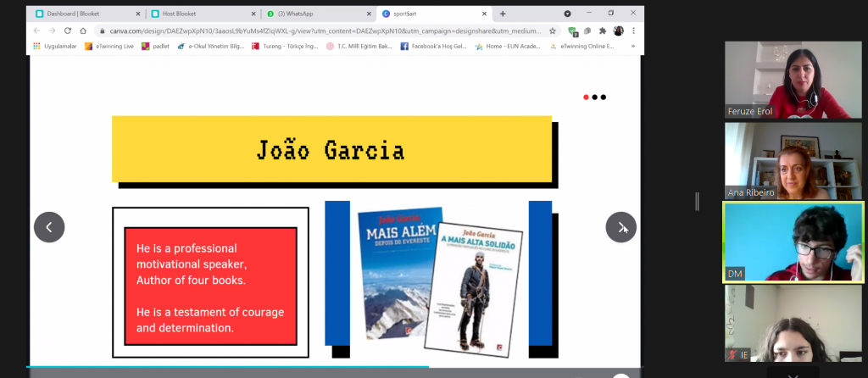Open the Chrome three-dot menu

tap(633, 31)
